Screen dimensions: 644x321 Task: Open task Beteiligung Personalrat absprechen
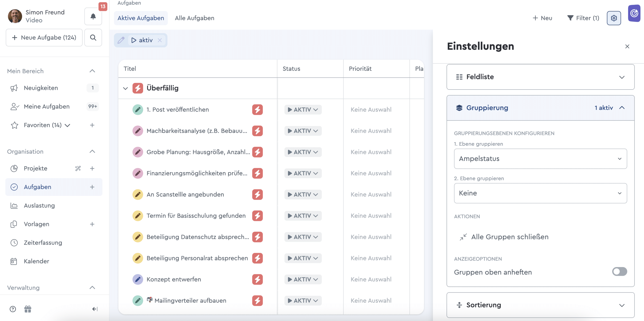197,258
